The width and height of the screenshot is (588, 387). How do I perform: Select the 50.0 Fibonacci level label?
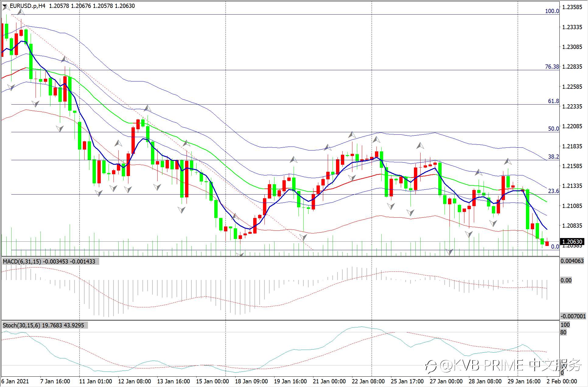pyautogui.click(x=553, y=129)
